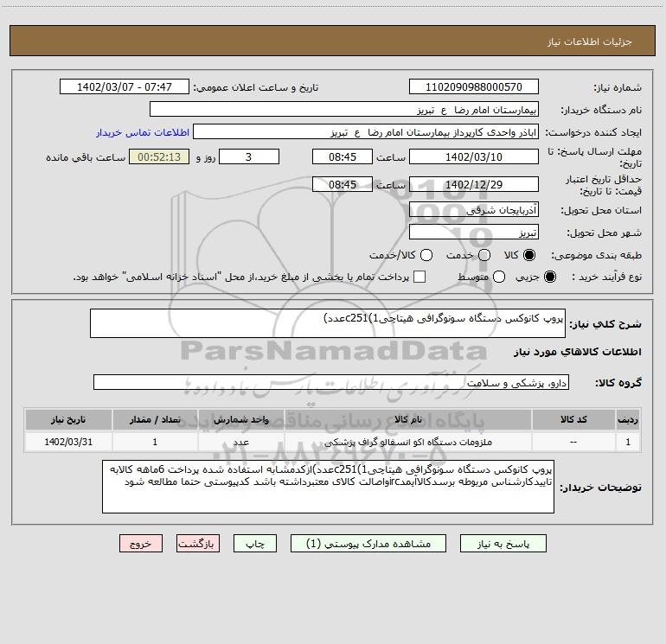Click the date cell 1402/03/31
The height and width of the screenshot is (644, 666).
click(x=68, y=442)
